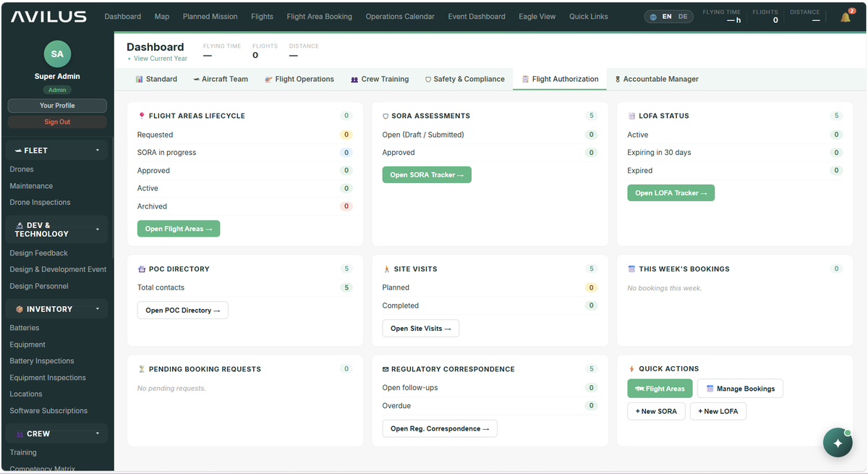Click the Crew section people icon
The image size is (868, 474).
20,434
